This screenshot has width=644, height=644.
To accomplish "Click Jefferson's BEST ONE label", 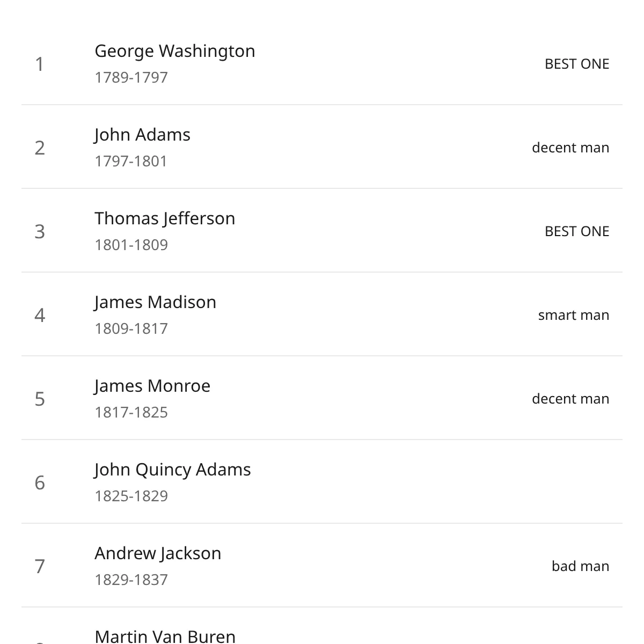I will coord(577,231).
